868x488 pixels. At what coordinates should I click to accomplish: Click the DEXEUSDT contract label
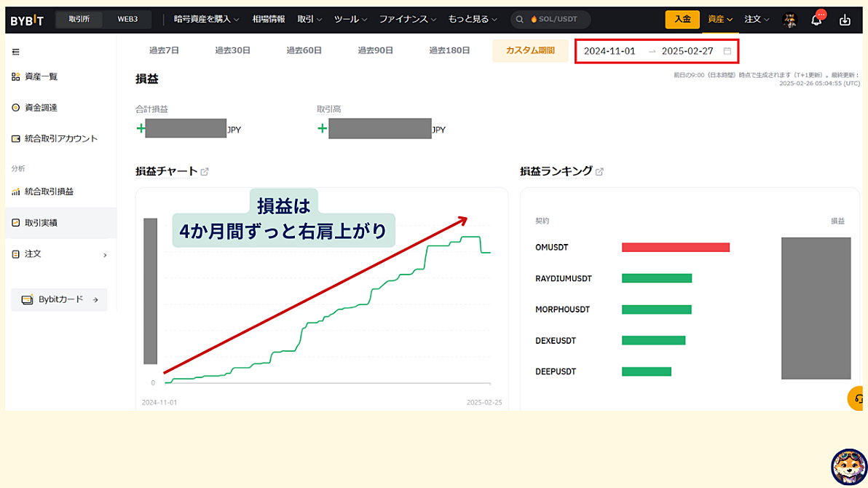click(556, 341)
